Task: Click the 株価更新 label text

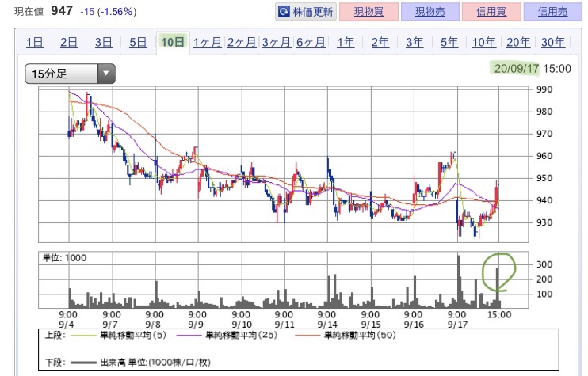Action: coord(313,12)
